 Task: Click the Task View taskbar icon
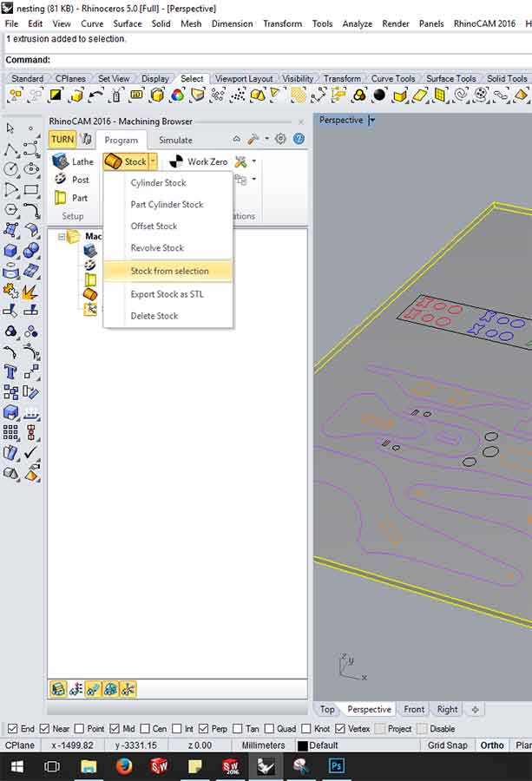click(52, 766)
